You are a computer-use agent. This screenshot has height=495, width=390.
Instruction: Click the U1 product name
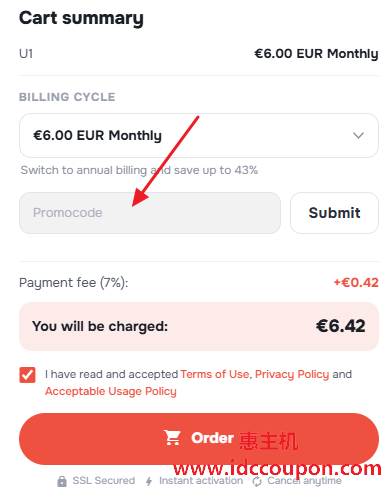(x=26, y=54)
